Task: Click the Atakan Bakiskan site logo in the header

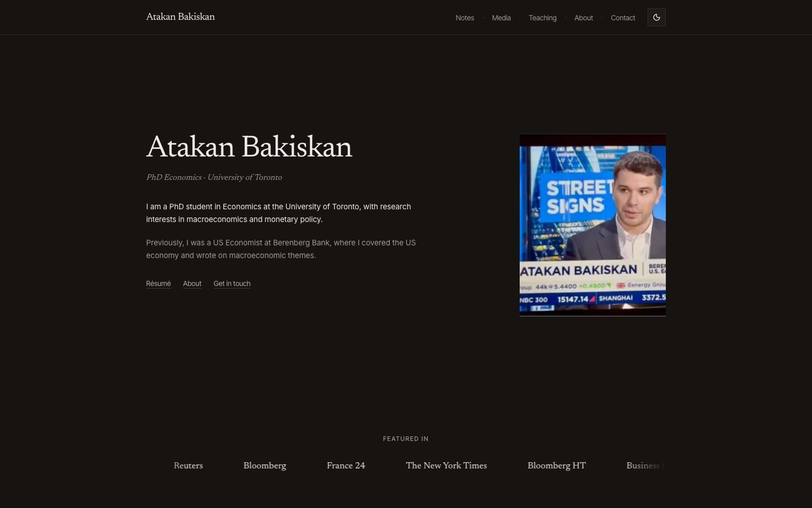Action: [x=180, y=17]
